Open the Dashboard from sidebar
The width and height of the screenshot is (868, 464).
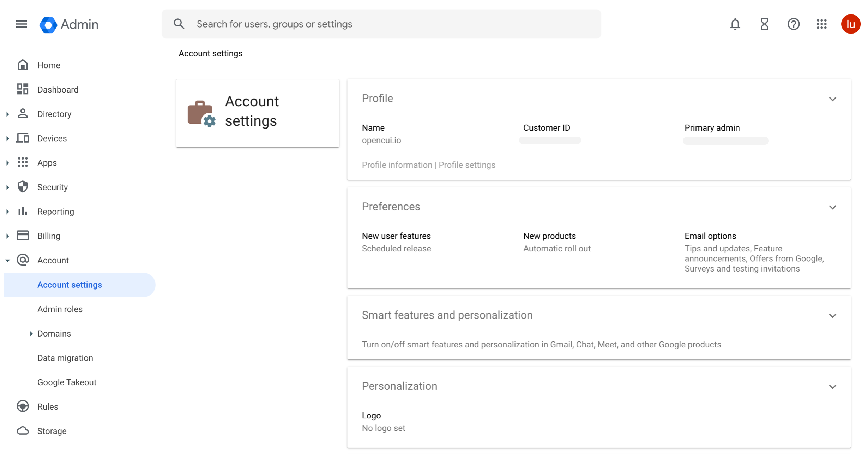58,89
